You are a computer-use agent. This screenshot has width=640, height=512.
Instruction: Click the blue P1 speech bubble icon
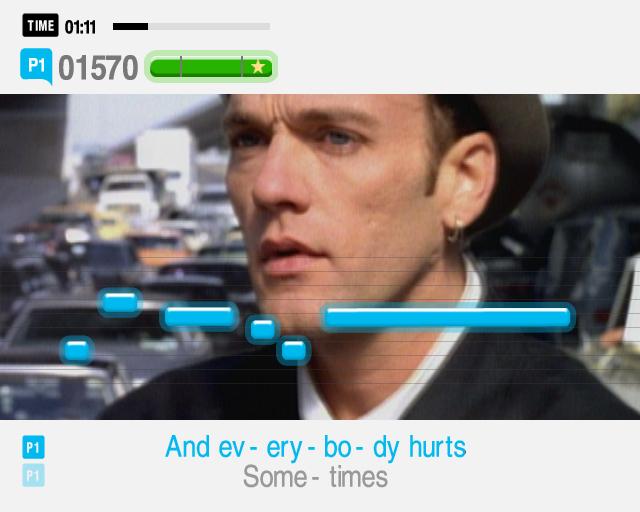tap(36, 66)
